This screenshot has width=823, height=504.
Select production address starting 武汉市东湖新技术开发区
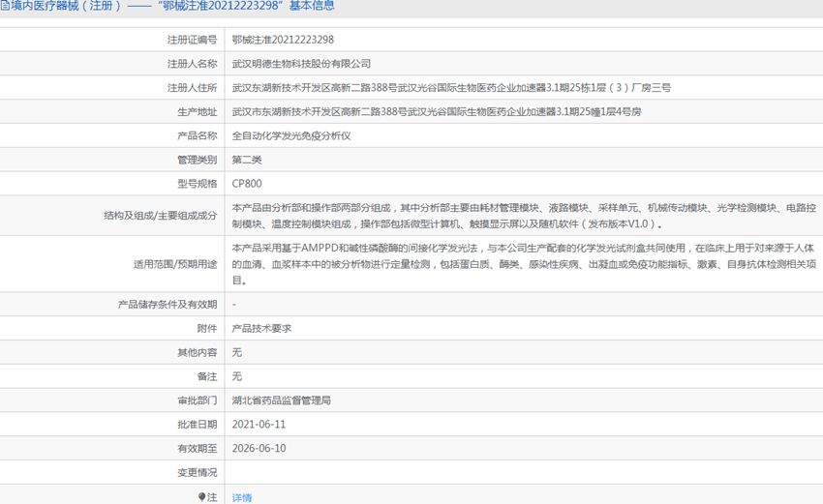437,112
